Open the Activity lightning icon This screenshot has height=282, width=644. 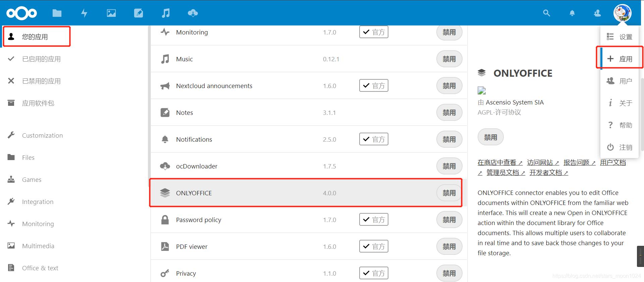84,13
